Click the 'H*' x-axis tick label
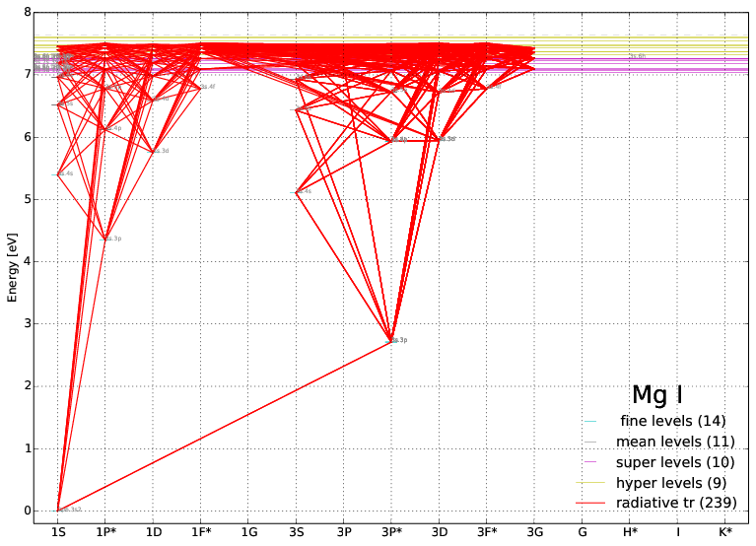Image resolution: width=756 pixels, height=546 pixels. pos(630,532)
